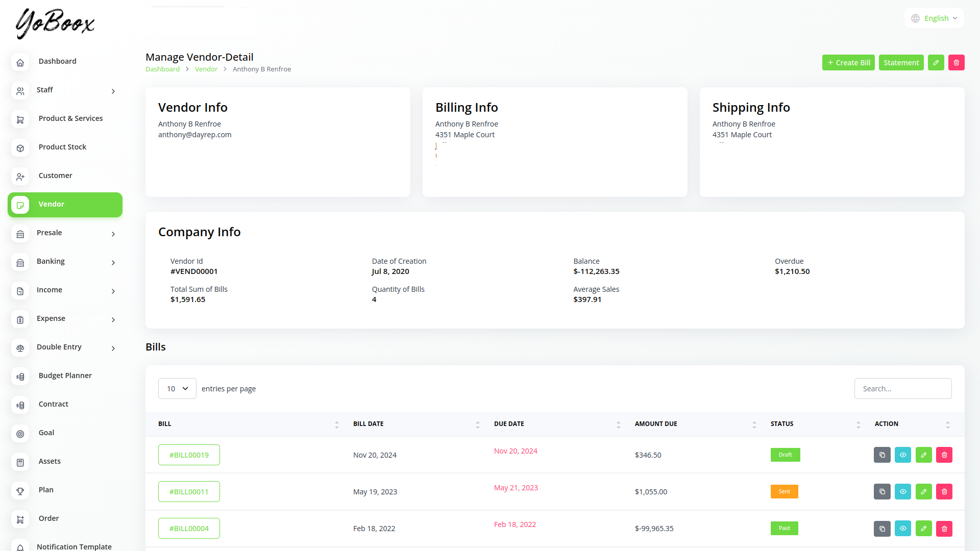Select Budget Planner in the sidebar
The image size is (980, 551).
click(x=65, y=375)
